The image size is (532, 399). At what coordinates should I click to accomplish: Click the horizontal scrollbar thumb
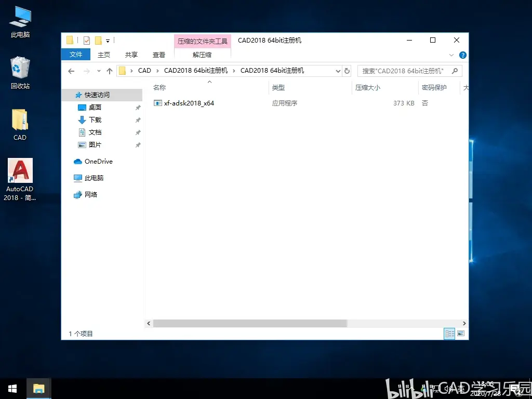[x=250, y=323]
